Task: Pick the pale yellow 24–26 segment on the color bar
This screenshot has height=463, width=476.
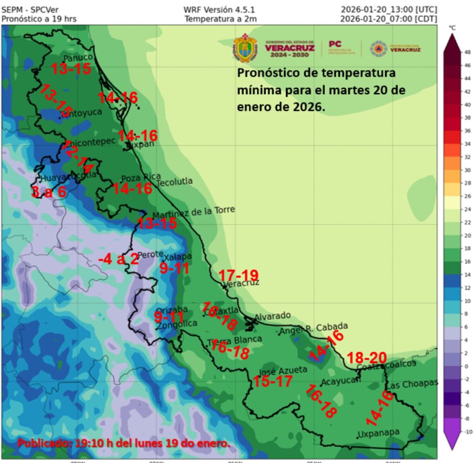Action: [452, 202]
